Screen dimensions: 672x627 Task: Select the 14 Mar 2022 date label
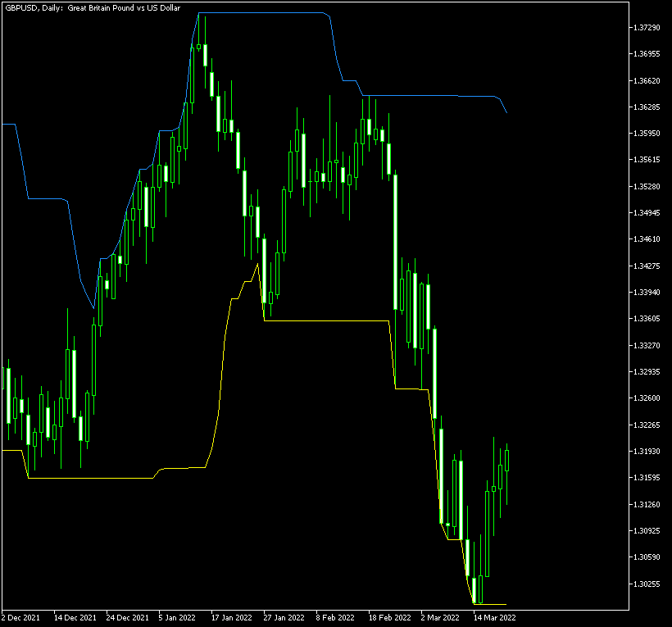494,617
